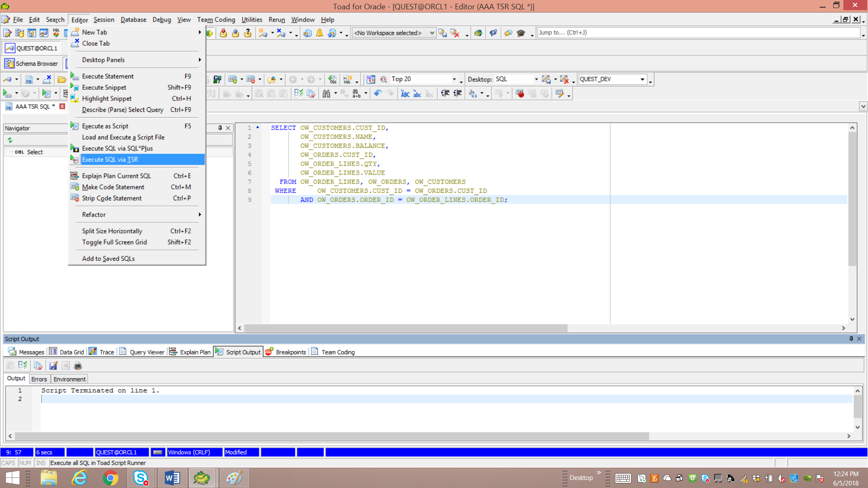Click the lowercase abc conversion icon
868x488 pixels.
point(417,94)
